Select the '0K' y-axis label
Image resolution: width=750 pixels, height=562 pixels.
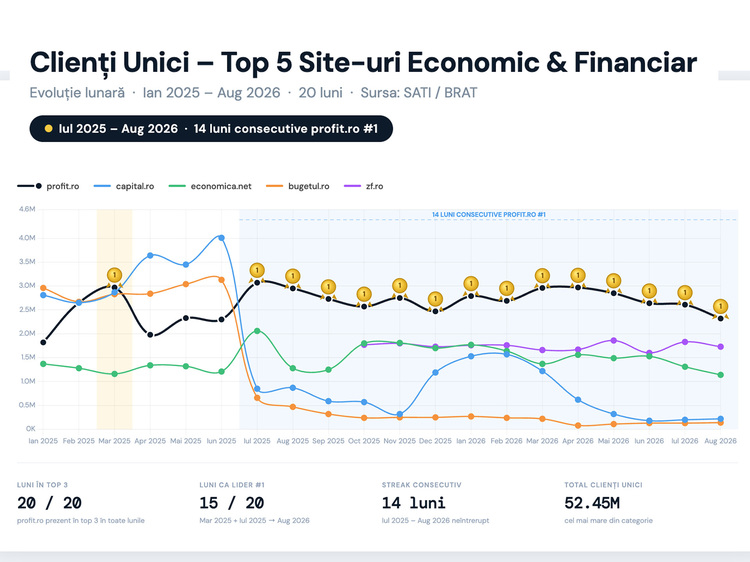[x=31, y=429]
